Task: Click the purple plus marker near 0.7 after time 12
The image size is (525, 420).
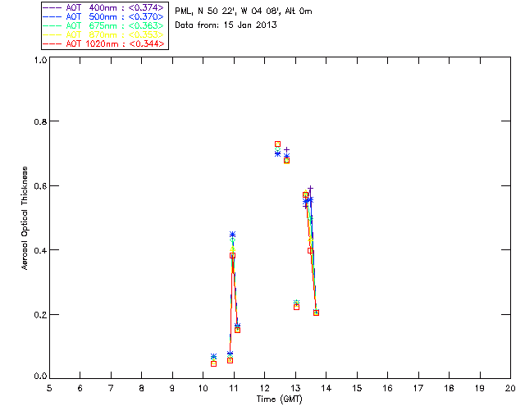Action: point(286,150)
